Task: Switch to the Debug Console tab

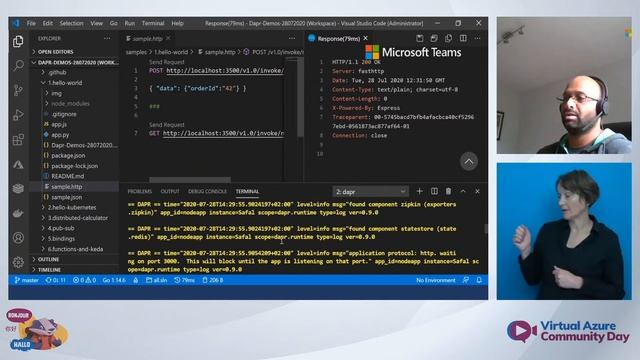Action: tap(207, 191)
